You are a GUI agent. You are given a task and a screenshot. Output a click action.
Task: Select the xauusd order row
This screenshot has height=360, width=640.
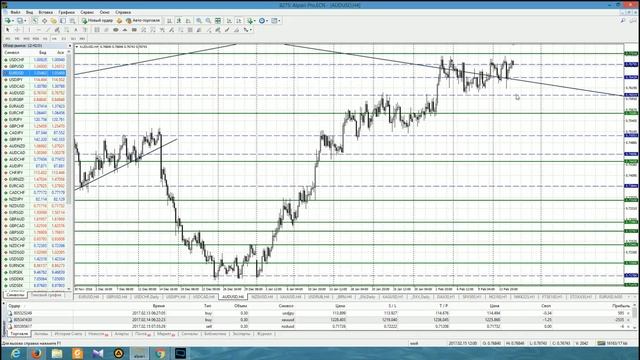[318, 320]
